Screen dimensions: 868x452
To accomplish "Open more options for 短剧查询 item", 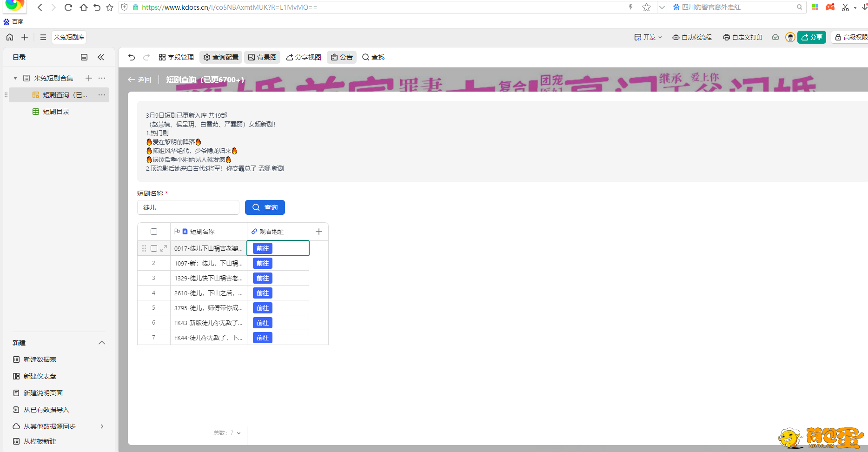I will click(102, 95).
